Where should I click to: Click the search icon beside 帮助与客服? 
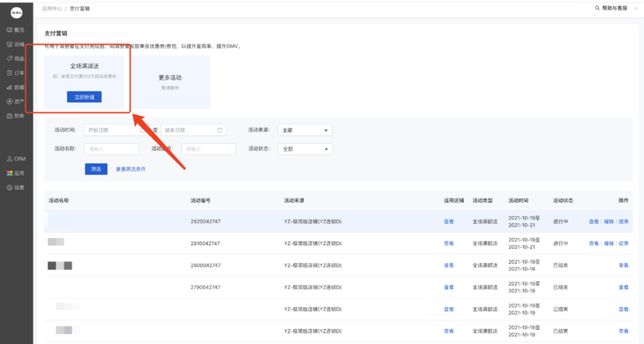[x=597, y=8]
